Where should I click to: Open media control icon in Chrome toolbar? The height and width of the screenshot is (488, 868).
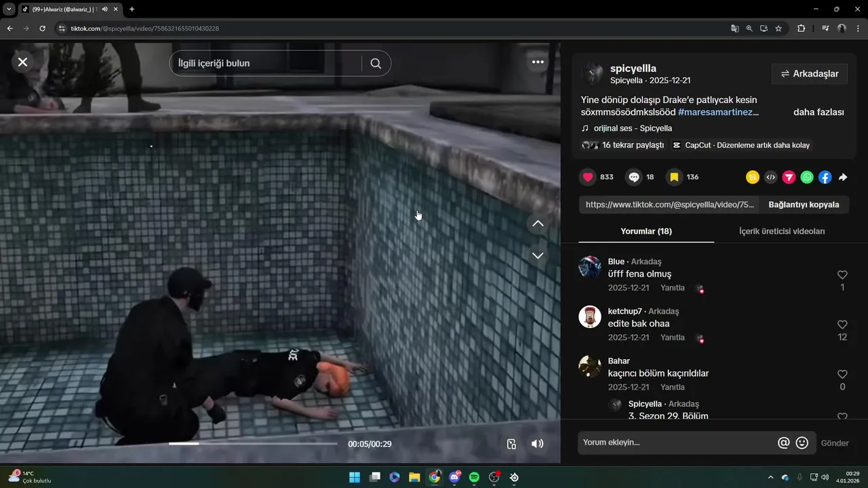[825, 28]
